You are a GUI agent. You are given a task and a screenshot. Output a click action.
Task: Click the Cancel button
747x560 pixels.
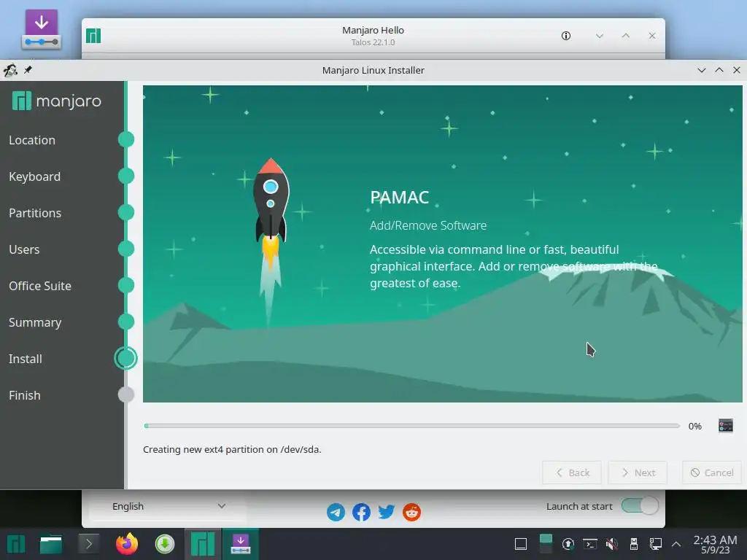coord(712,472)
